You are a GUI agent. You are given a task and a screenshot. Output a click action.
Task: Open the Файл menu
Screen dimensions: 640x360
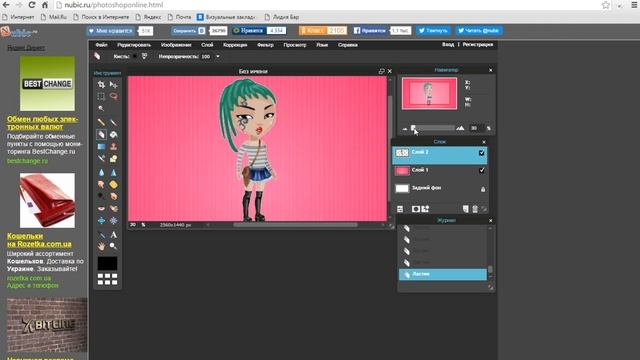coord(101,45)
